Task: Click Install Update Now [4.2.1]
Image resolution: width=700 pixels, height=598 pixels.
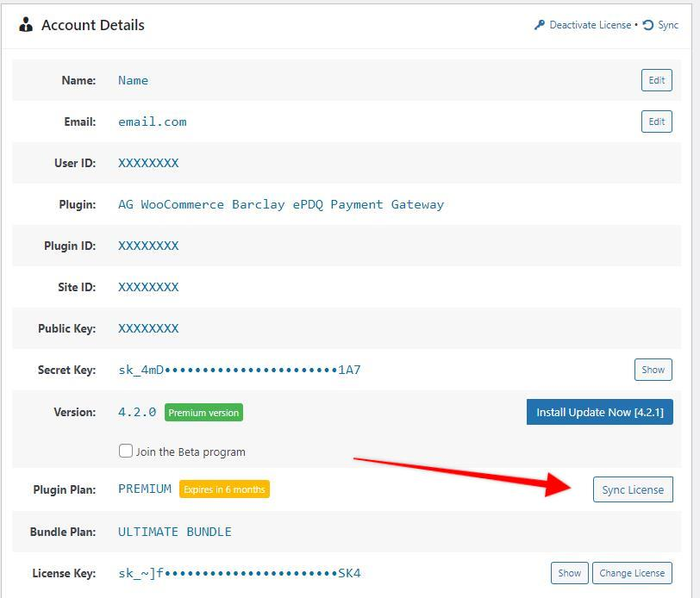Action: (x=599, y=412)
